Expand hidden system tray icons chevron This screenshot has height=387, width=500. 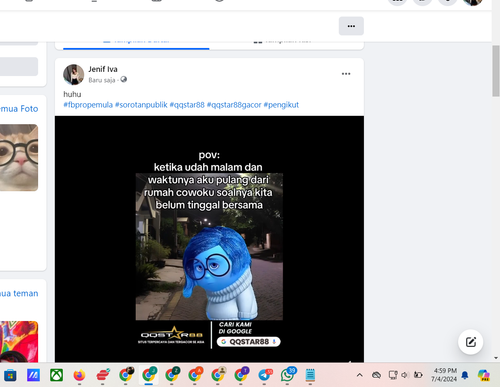pos(360,375)
